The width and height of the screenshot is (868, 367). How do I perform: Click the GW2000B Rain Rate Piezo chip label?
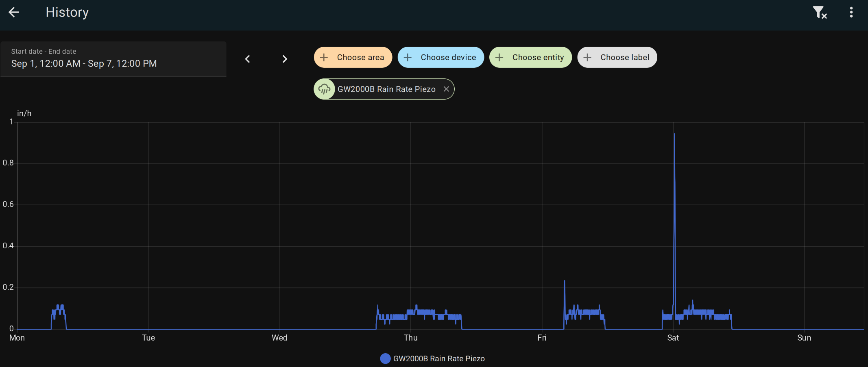[386, 89]
